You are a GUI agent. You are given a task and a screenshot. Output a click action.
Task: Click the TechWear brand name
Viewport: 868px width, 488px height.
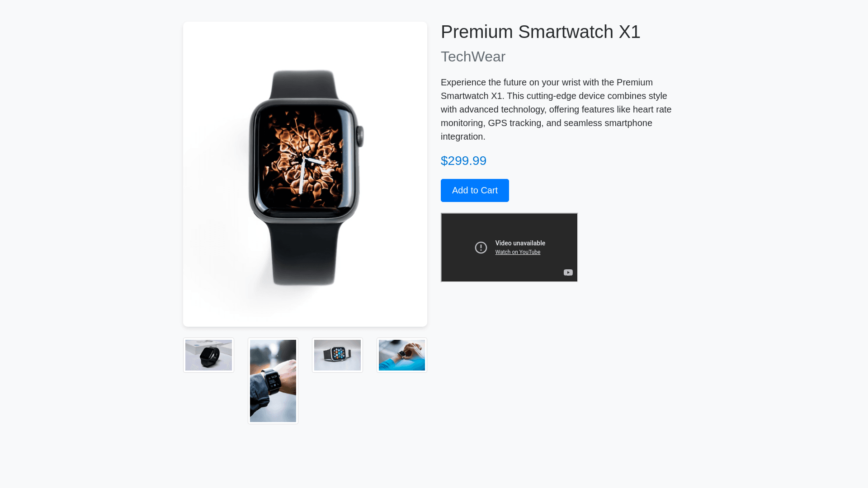pos(473,56)
